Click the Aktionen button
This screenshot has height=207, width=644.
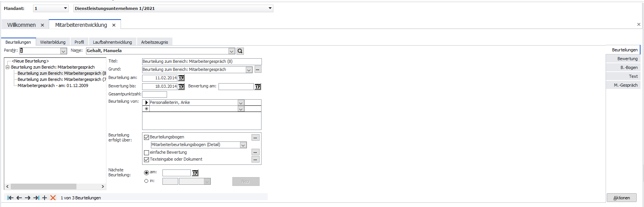click(621, 198)
